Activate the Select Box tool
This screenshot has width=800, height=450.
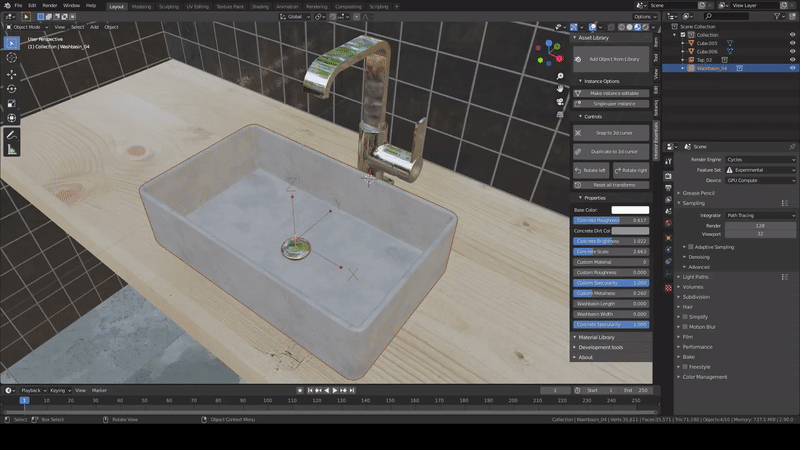(12, 43)
